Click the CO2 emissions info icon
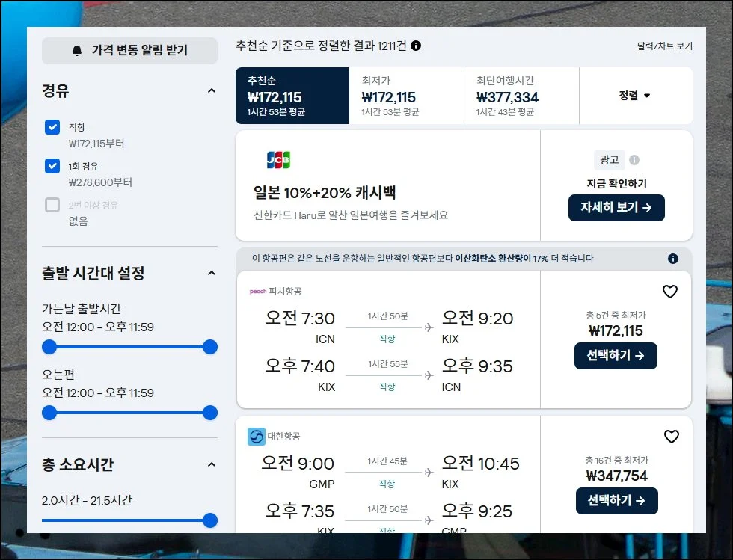This screenshot has width=733, height=560. [673, 259]
